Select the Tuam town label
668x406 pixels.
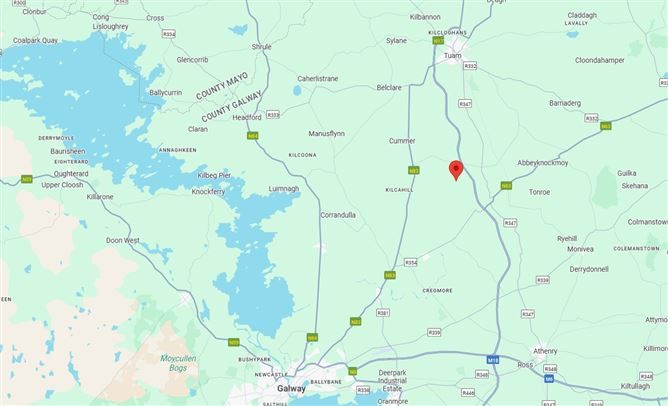pos(452,55)
